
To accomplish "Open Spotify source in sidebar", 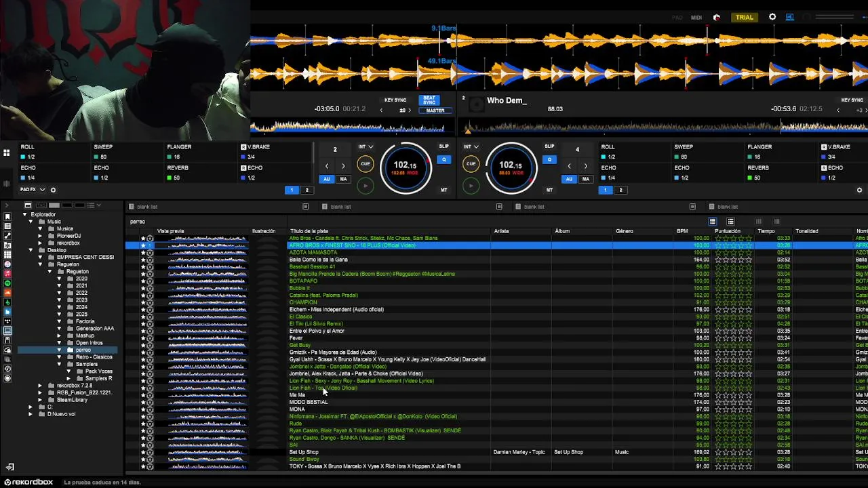I will pos(7,283).
